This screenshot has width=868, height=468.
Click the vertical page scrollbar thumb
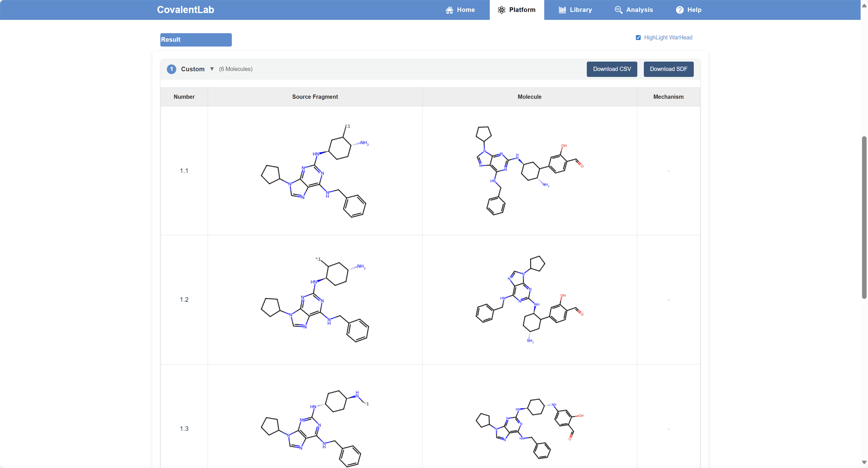tap(864, 217)
